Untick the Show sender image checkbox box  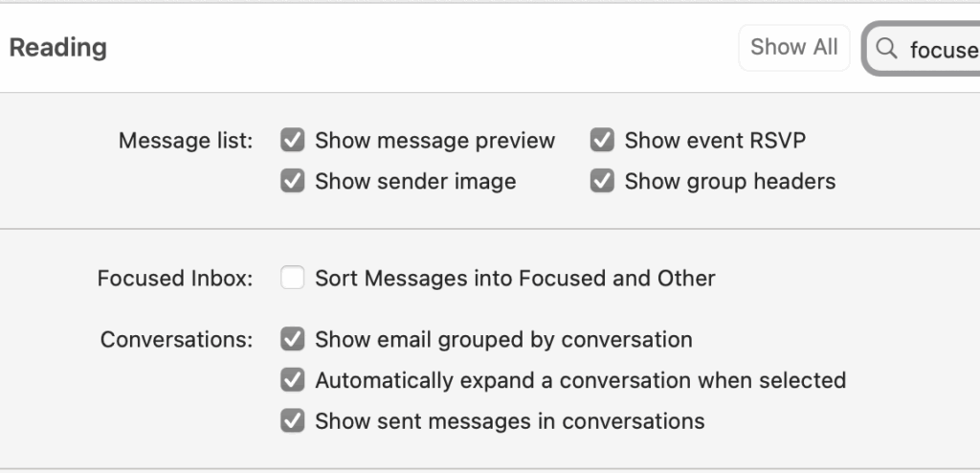[x=293, y=181]
